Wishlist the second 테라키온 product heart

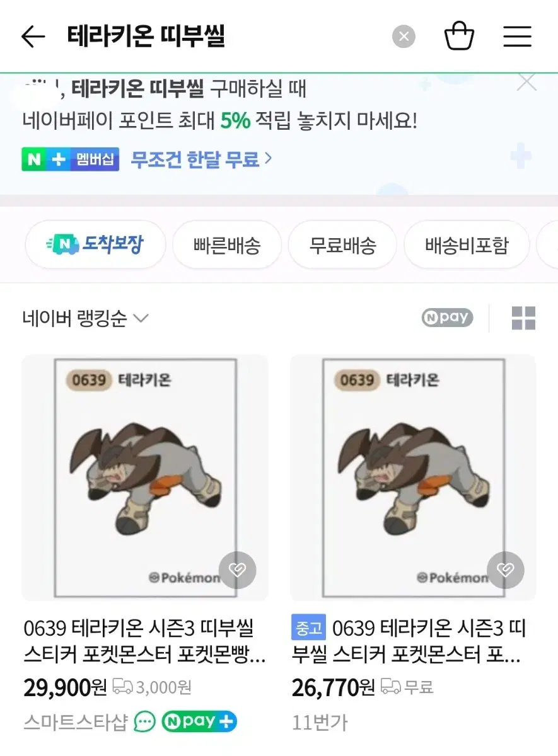(x=506, y=570)
